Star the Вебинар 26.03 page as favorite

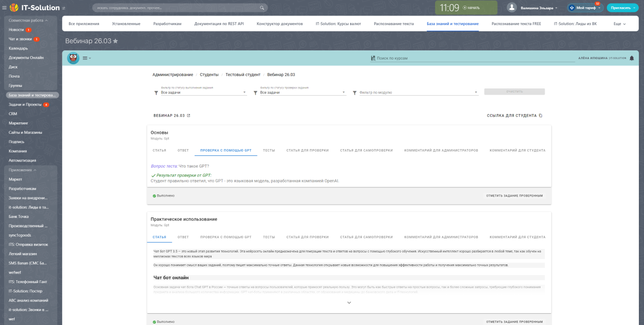[x=115, y=41]
